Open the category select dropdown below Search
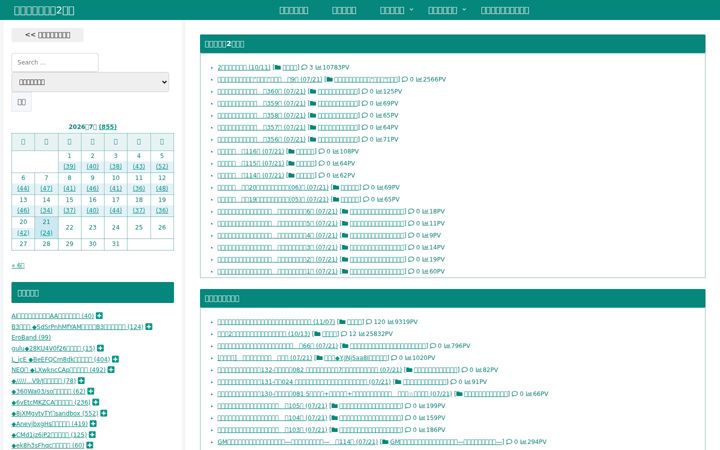The image size is (720, 450). 90,82
